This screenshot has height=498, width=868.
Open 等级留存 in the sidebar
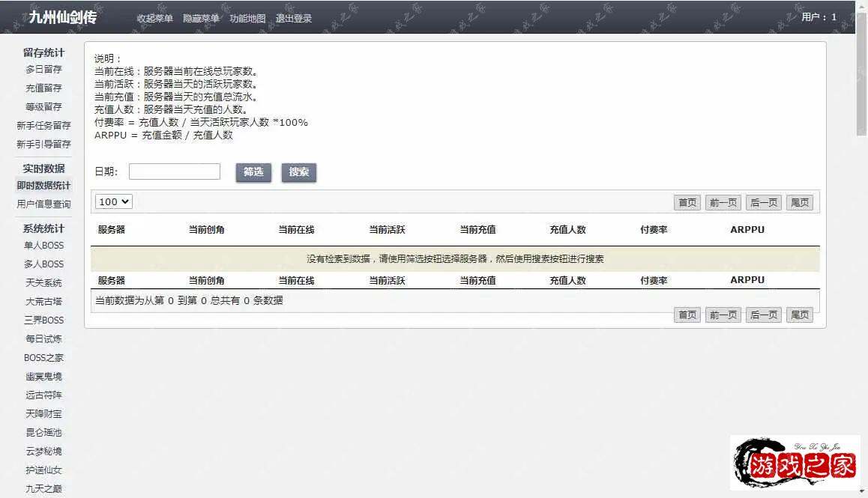pyautogui.click(x=43, y=107)
